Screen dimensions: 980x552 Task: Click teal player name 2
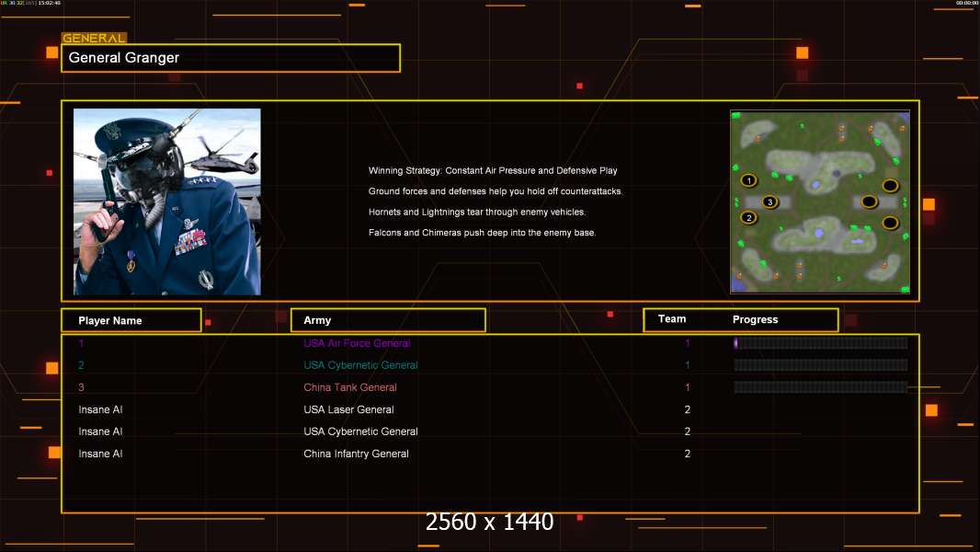point(81,365)
